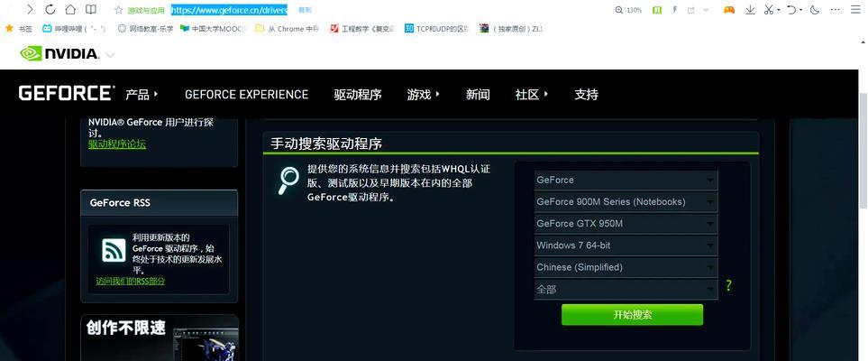Click the GEFORCE logo
Viewport: 868px width, 361px height.
[x=66, y=93]
